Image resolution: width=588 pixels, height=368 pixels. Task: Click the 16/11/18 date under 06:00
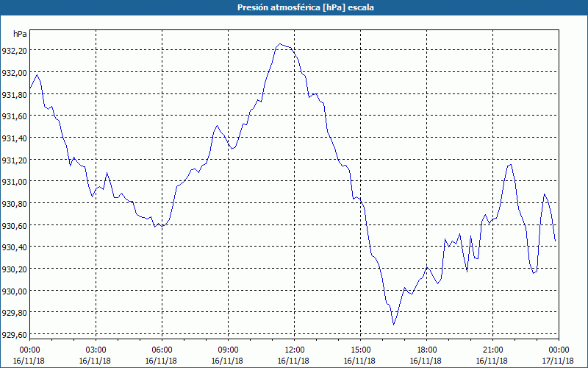(x=161, y=361)
